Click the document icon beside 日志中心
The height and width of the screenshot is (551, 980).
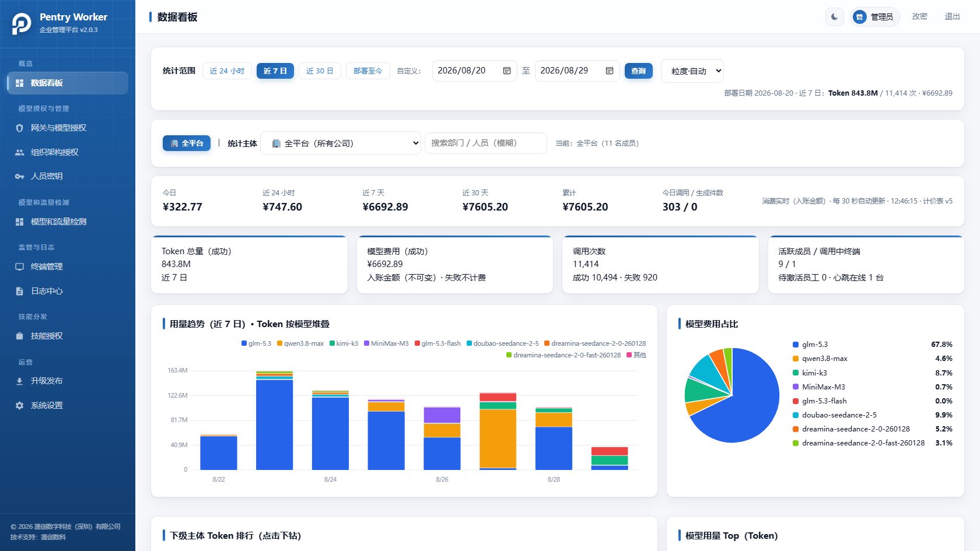(x=19, y=291)
